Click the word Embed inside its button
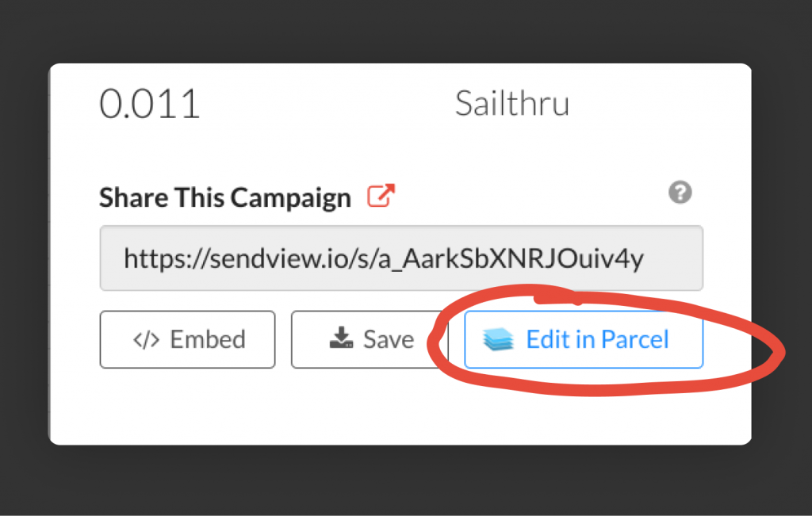This screenshot has width=812, height=516. coord(208,339)
